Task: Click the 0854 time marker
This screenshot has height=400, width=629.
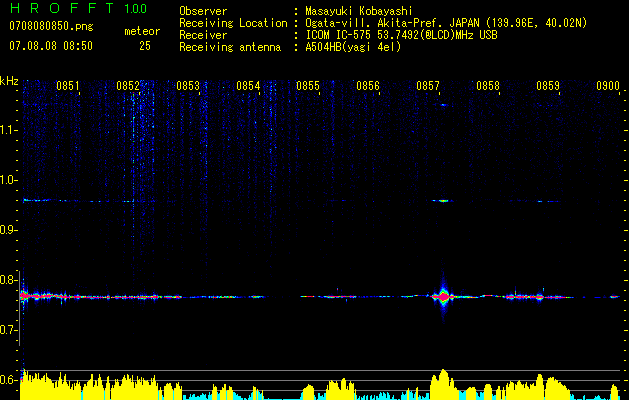Action: [248, 85]
